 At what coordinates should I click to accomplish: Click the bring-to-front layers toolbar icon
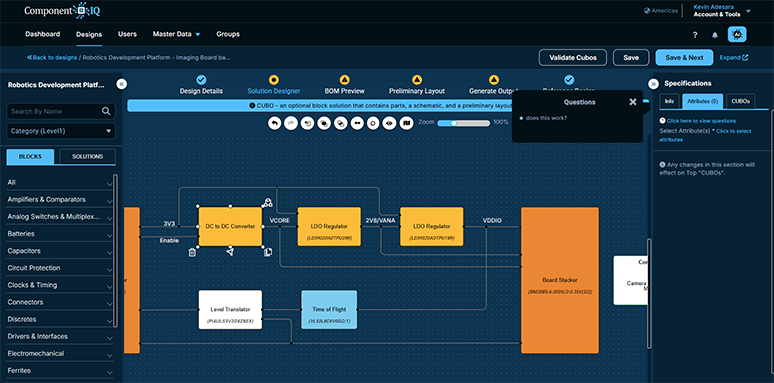324,123
